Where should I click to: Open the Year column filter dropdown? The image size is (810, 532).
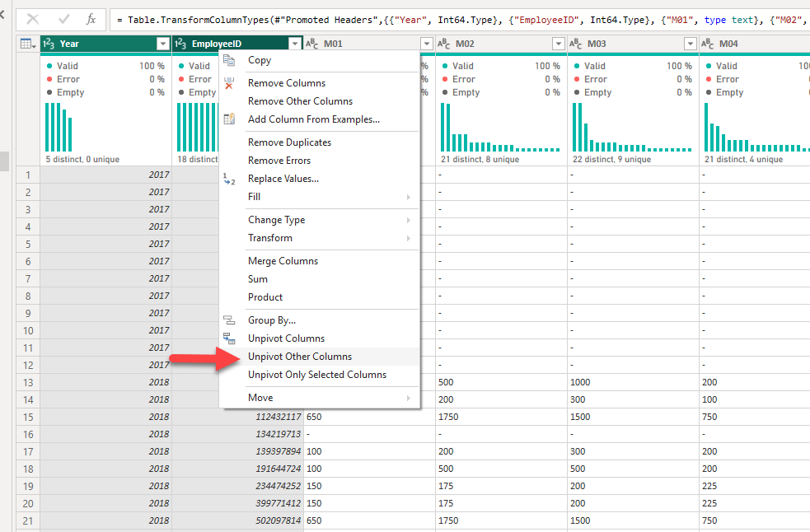coord(162,44)
